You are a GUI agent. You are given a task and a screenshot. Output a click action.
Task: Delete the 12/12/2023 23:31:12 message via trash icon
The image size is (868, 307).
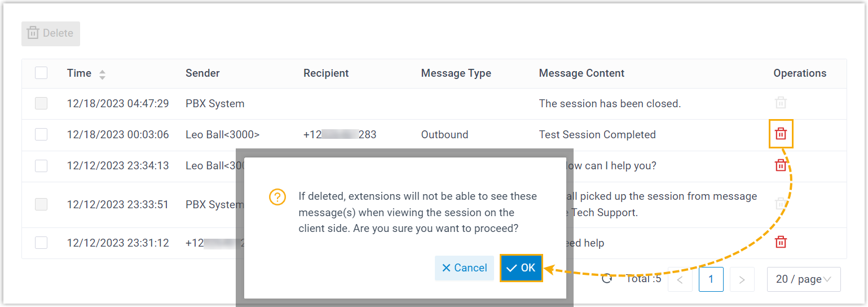click(x=781, y=242)
